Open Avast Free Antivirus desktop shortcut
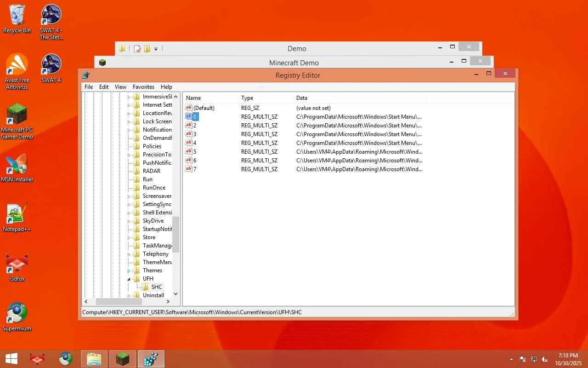Screen dimensions: 588x368 17,71
